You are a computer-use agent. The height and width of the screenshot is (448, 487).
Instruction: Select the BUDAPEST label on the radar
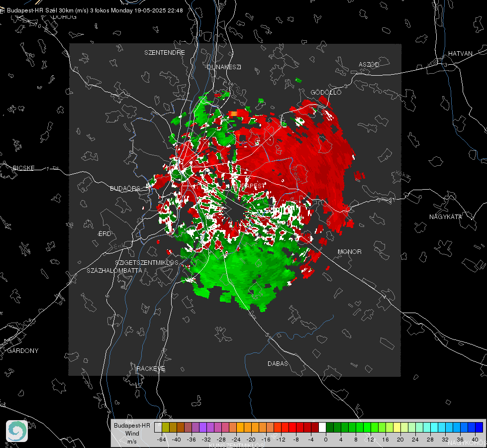coord(249,186)
